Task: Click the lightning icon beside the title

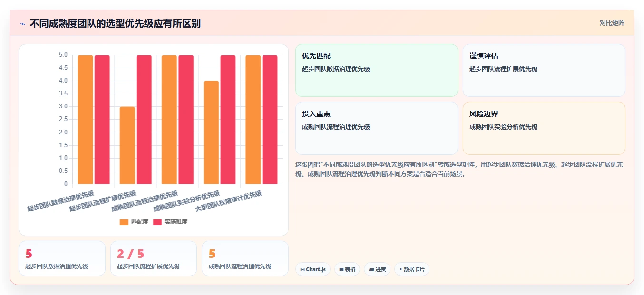Action: point(22,24)
